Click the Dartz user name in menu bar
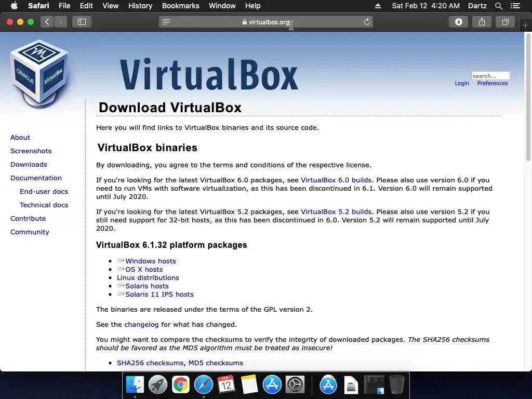This screenshot has height=399, width=532. 477,6
